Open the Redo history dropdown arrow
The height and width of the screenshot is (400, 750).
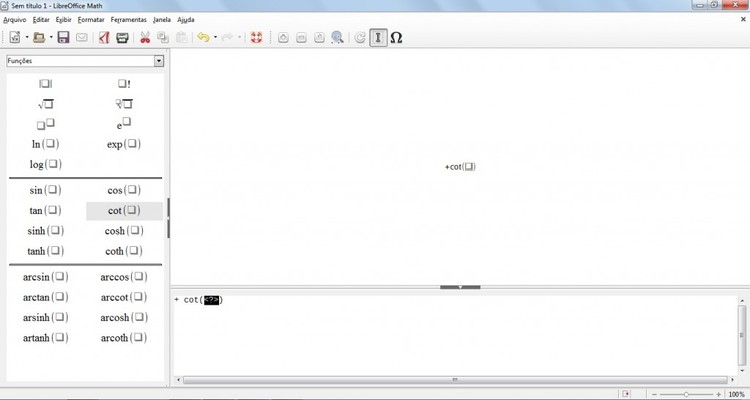coord(239,37)
